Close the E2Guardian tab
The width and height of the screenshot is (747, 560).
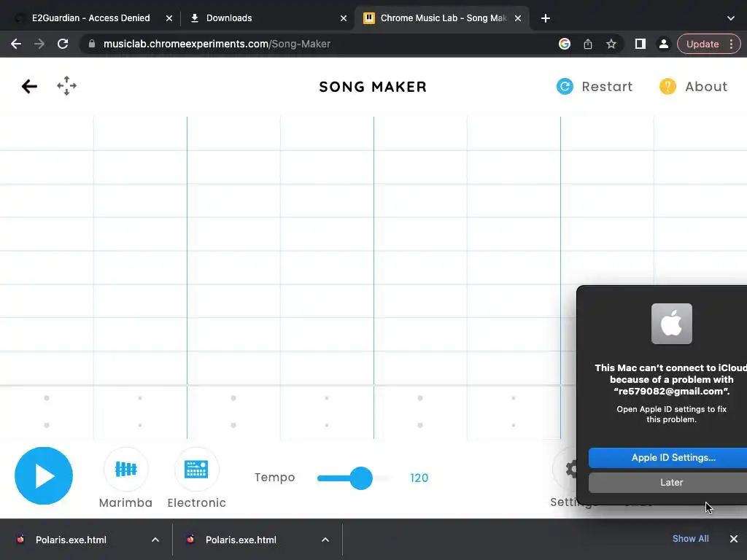point(169,18)
